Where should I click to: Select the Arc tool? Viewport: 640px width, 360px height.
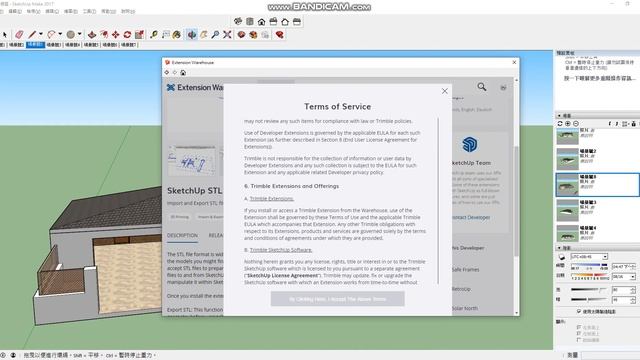pos(51,35)
